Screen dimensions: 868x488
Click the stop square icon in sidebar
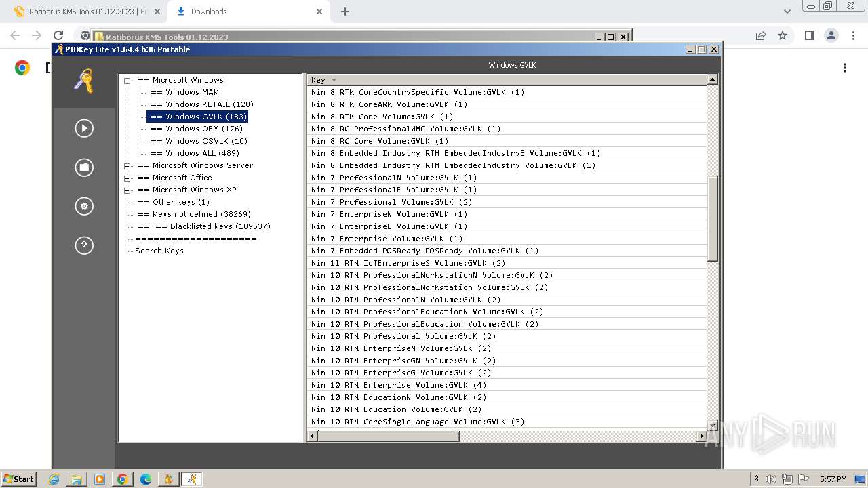pos(84,167)
